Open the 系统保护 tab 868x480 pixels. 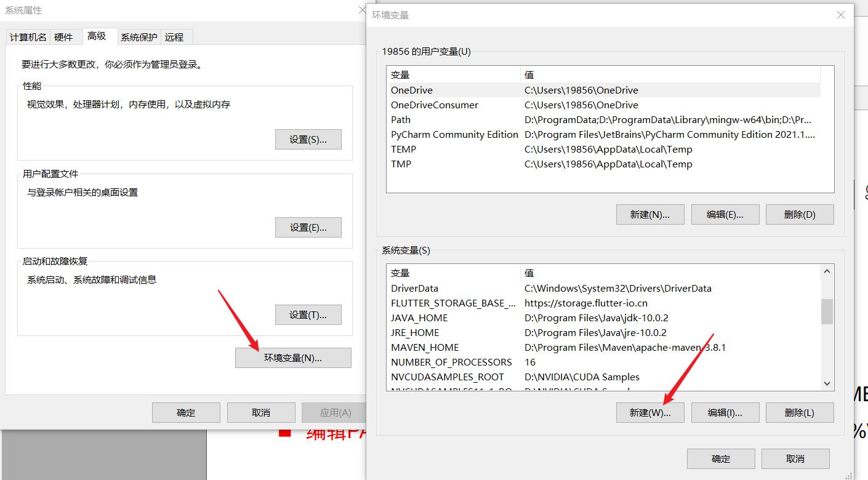click(x=139, y=37)
